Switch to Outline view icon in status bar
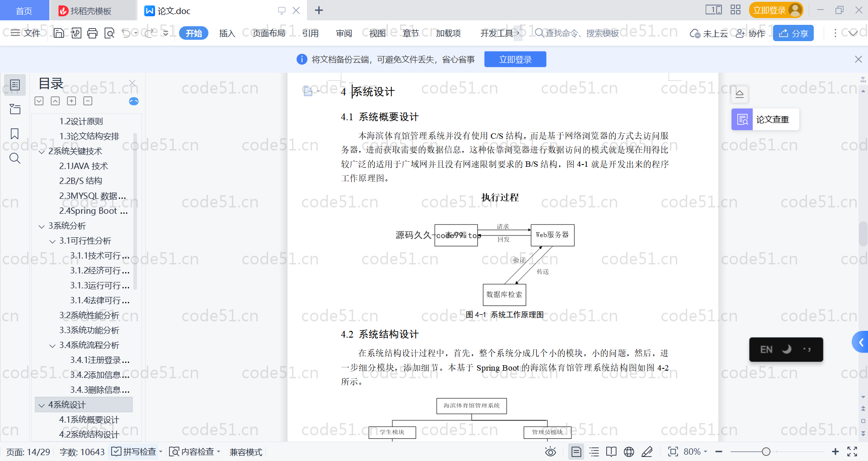868x461 pixels. pos(594,452)
